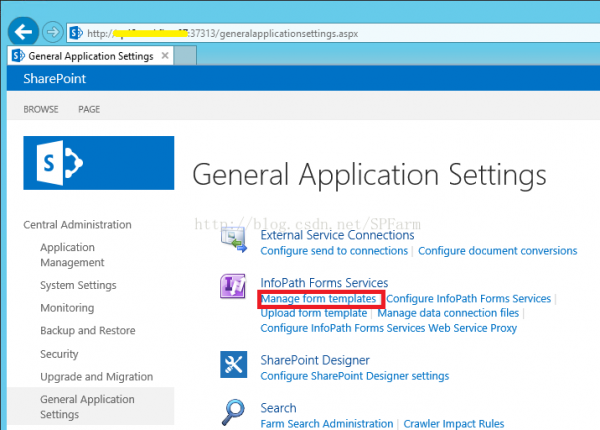Viewport: 600px width, 430px height.
Task: Click Crawler Impact Rules link
Action: click(454, 424)
